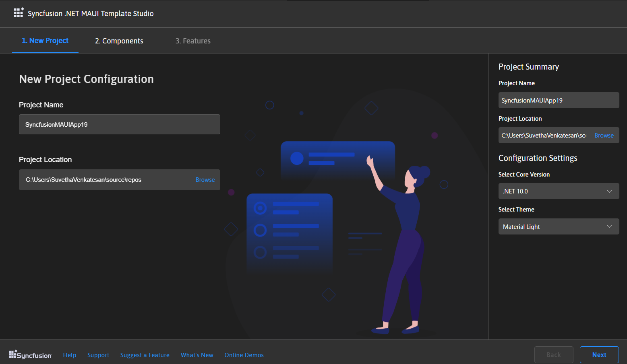Open the What's New link
627x364 pixels.
coord(197,355)
